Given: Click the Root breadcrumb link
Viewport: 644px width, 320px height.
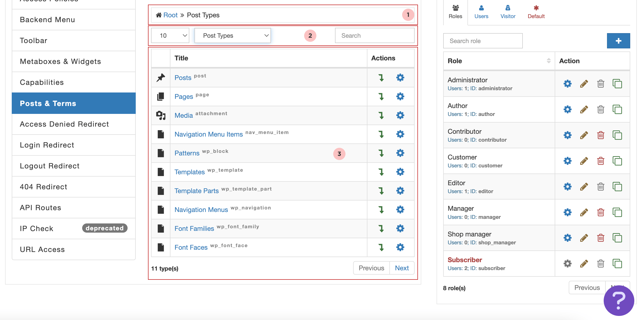Looking at the screenshot, I should click(170, 15).
